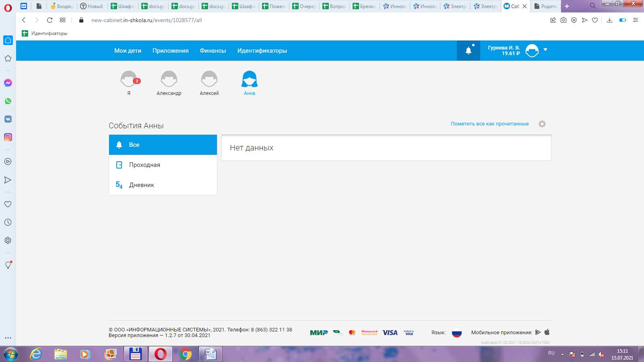Viewport: 644px width, 362px height.
Task: Open the Финансы menu
Action: pyautogui.click(x=213, y=51)
